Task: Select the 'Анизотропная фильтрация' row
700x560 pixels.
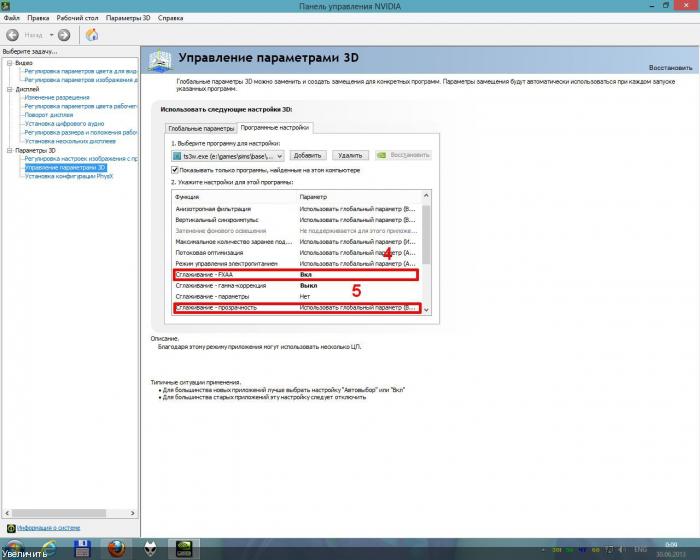Action: pos(296,209)
